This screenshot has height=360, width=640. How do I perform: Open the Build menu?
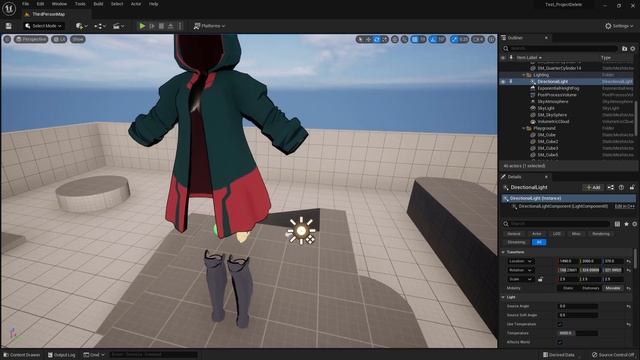tap(98, 4)
